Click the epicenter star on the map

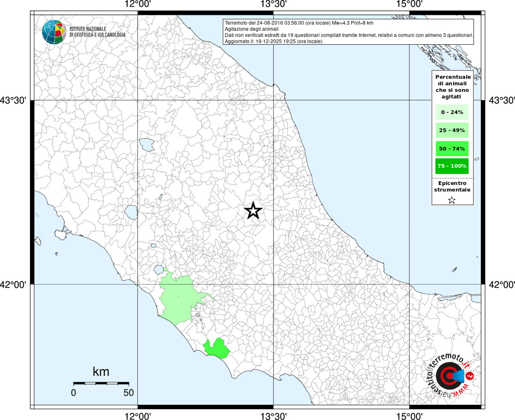pyautogui.click(x=253, y=211)
